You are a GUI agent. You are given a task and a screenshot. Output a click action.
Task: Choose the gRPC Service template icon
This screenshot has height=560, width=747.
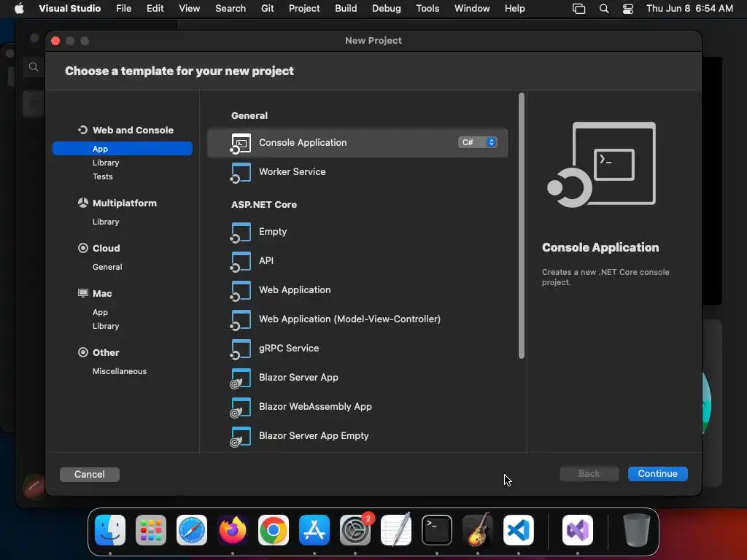(x=241, y=349)
